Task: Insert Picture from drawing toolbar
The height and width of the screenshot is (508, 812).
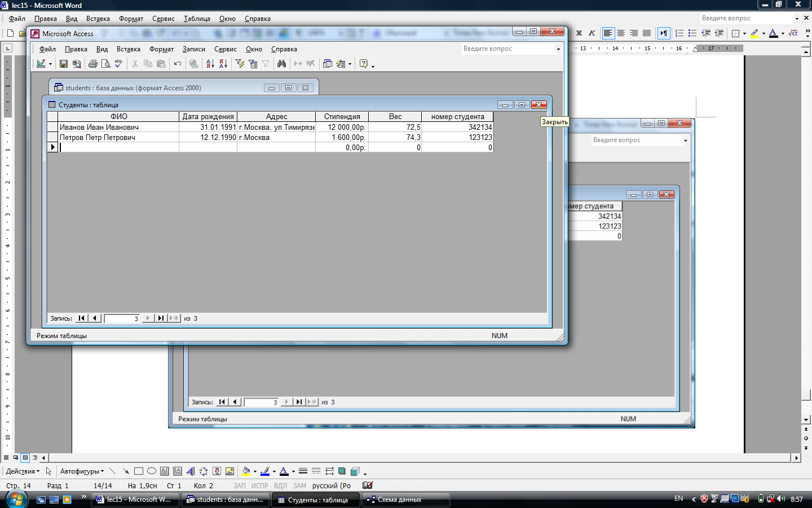Action: [x=230, y=471]
